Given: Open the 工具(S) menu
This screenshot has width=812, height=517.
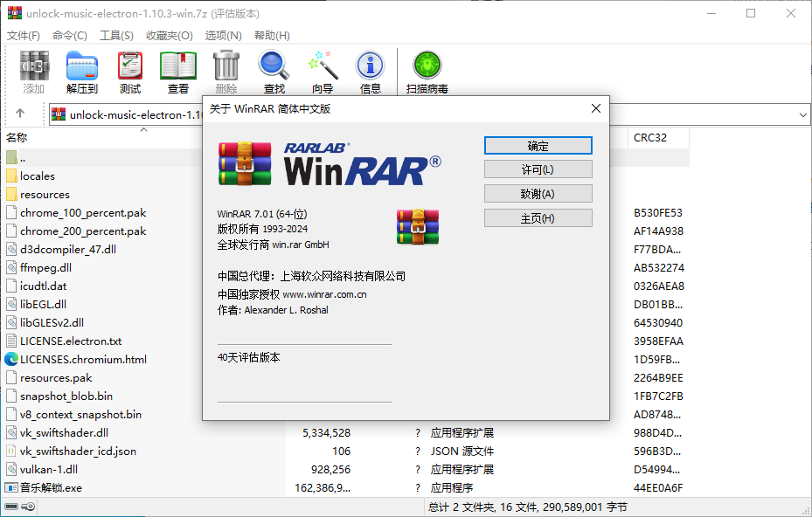Looking at the screenshot, I should (116, 36).
